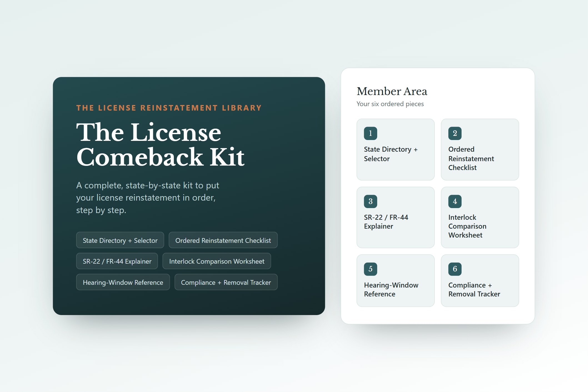Select the Compliance + Removal Tracker pill
Screen dimensions: 588x392
point(226,282)
